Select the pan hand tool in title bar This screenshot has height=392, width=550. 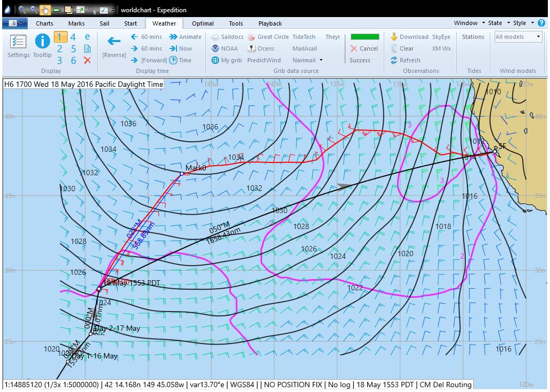pyautogui.click(x=45, y=10)
